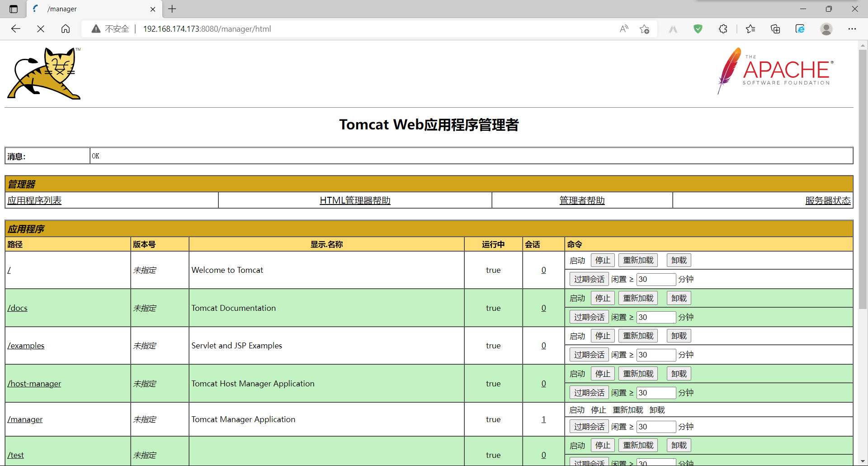Open the /docs application link
This screenshot has width=868, height=466.
click(x=17, y=308)
